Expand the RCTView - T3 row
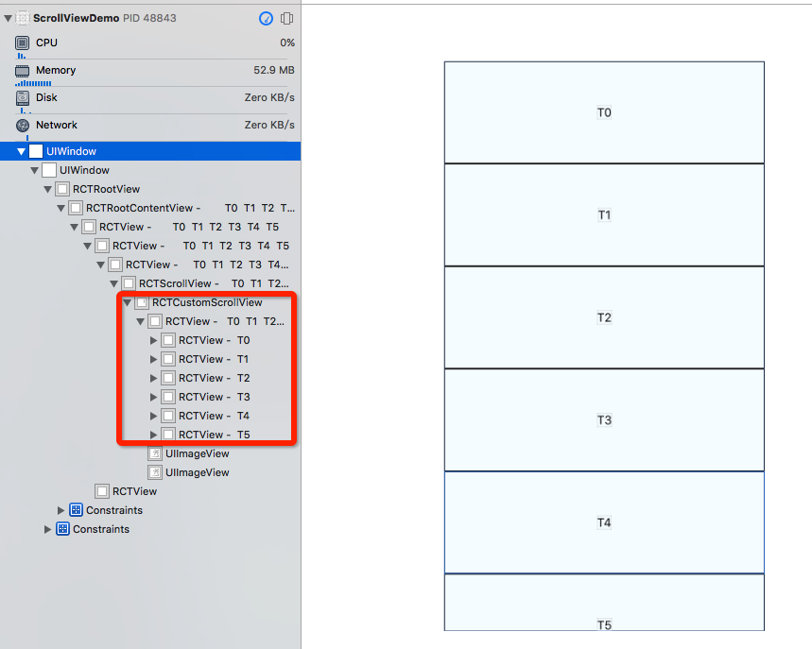 pos(153,397)
